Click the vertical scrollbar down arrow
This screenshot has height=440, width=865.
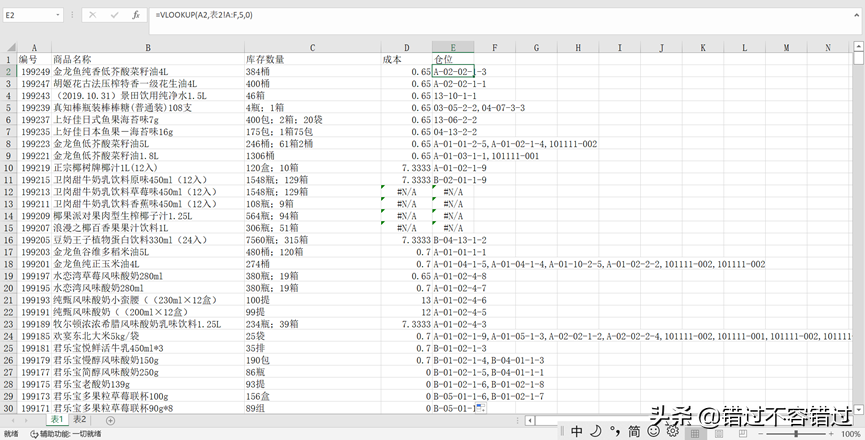click(858, 409)
